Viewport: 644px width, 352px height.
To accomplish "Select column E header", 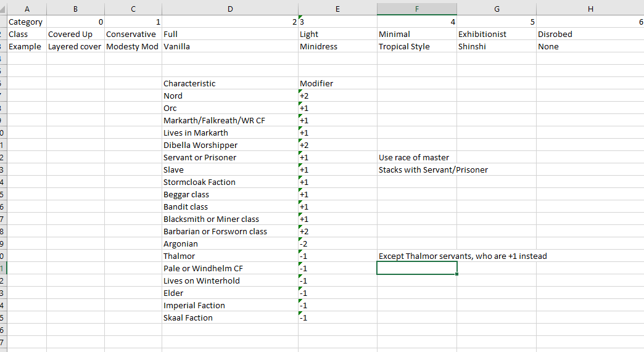I will click(337, 9).
